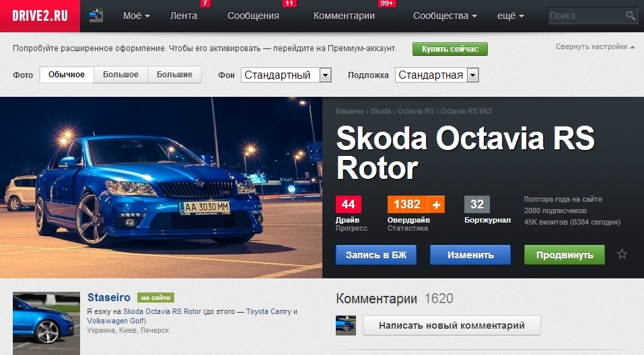Click the DRIVE2.RU logo
Screen dimensions: 644x355
coord(40,15)
